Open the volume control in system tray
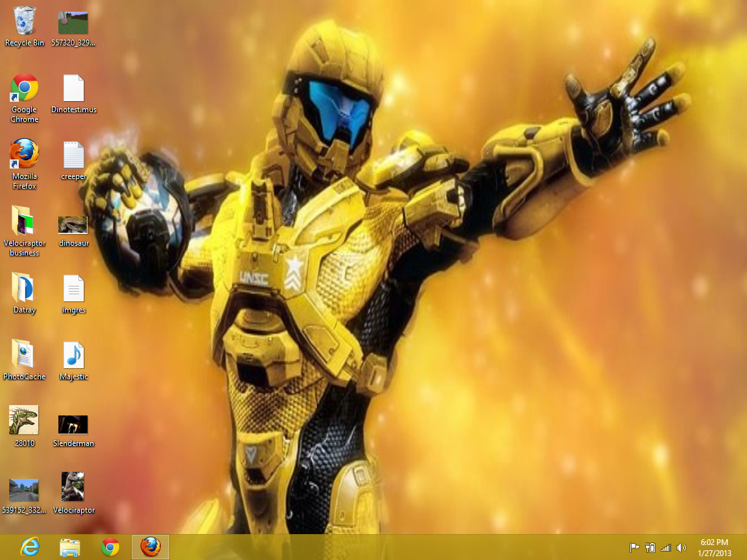 click(682, 548)
